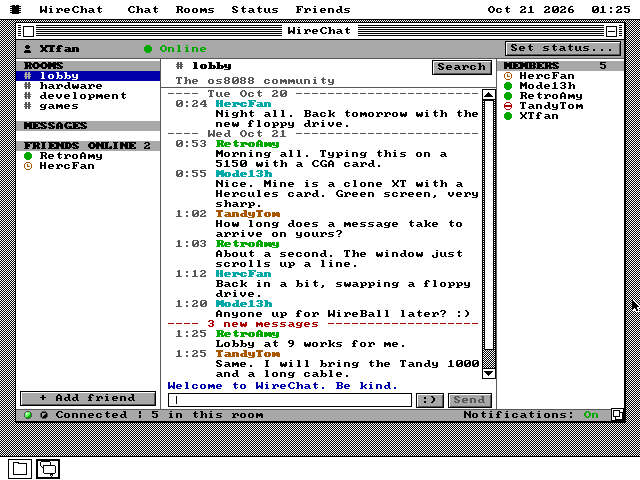Open the Set status... dropdown button

click(563, 48)
